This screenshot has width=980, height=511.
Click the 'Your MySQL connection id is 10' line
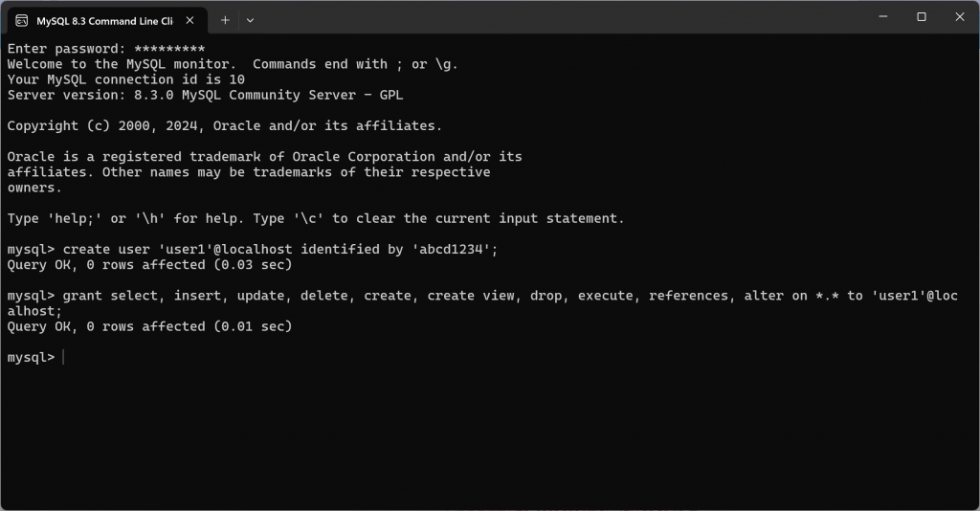(126, 80)
